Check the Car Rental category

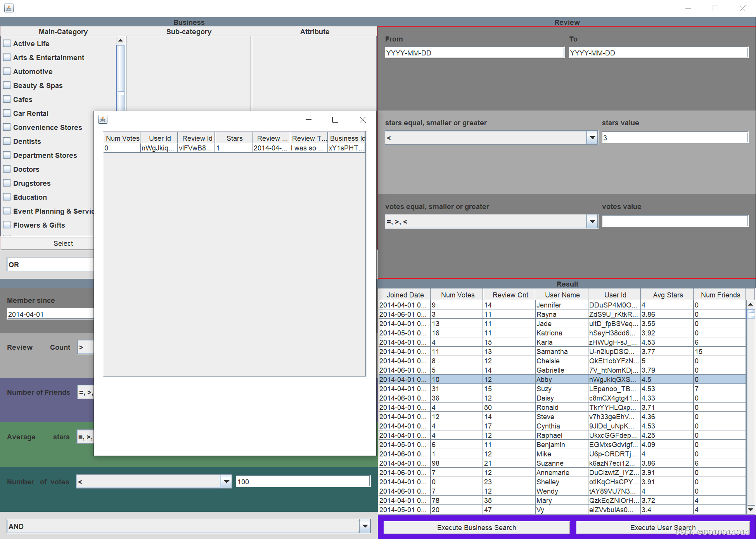tap(7, 113)
